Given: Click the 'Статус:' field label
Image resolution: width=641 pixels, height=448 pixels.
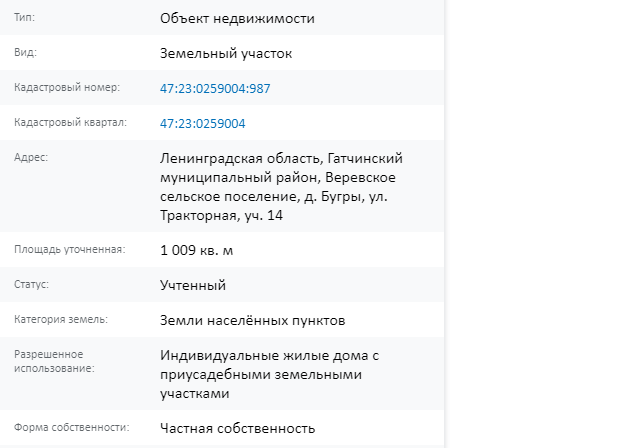Looking at the screenshot, I should (x=31, y=284).
